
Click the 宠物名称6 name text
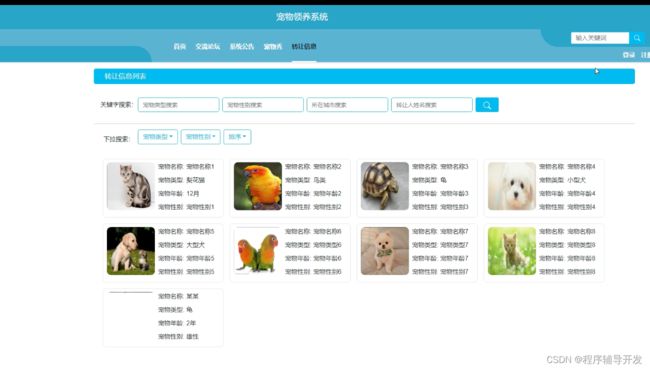pyautogui.click(x=327, y=231)
